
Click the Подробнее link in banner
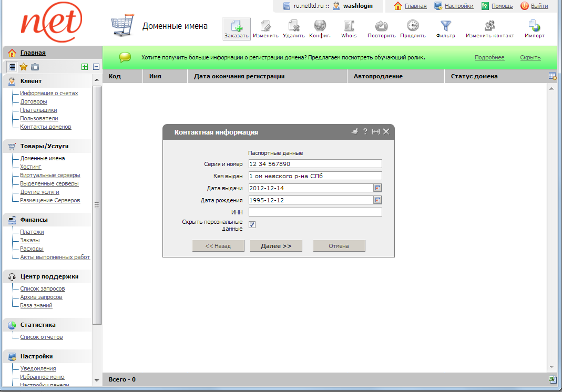pyautogui.click(x=489, y=58)
